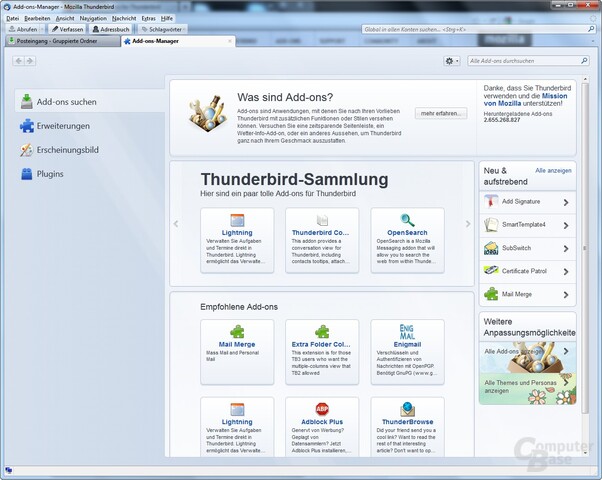The width and height of the screenshot is (602, 480).
Task: Open the Extras menu
Action: click(148, 18)
